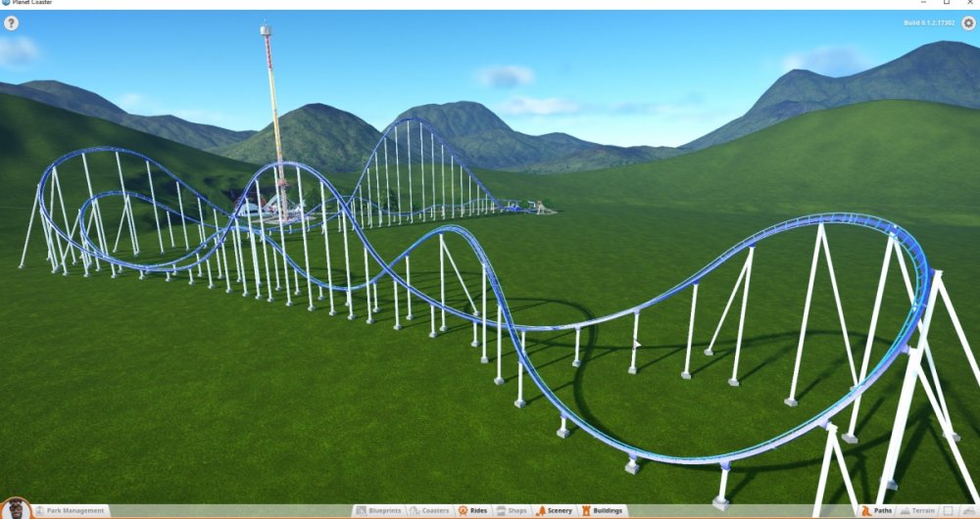Select the tall drop tower ride
The width and height of the screenshot is (980, 519).
pos(272,108)
